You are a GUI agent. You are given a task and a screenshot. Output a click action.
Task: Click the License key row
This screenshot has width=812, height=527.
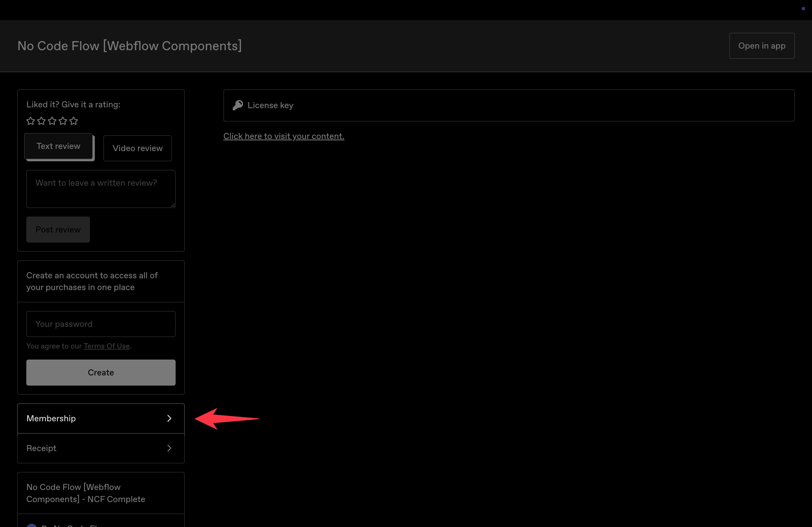509,105
